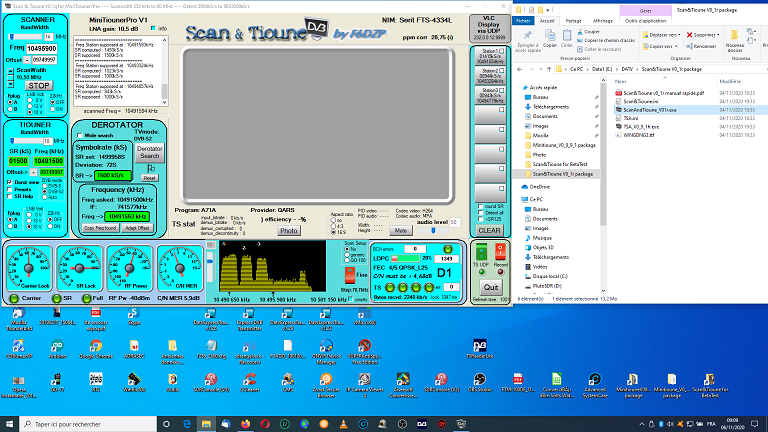Open Mozilla Thunderbird desktop shortcut
Screen dimensions: 768x432
(x=19, y=320)
